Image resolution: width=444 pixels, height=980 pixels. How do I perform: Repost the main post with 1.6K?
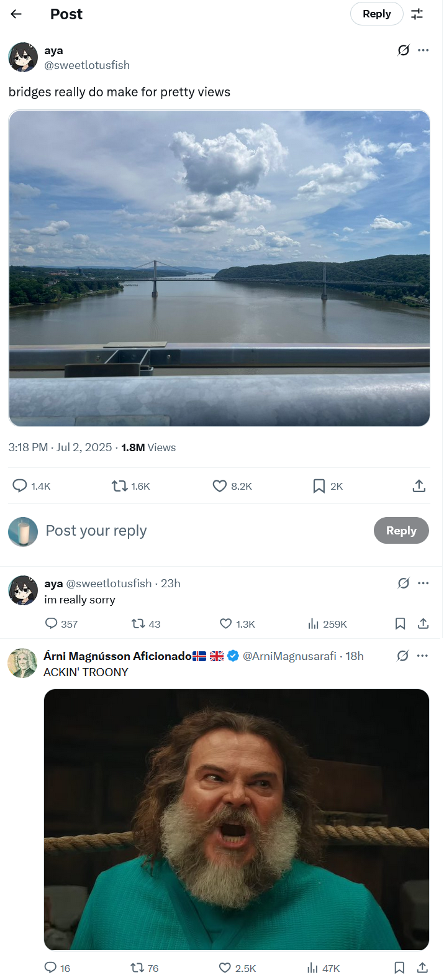(x=119, y=485)
